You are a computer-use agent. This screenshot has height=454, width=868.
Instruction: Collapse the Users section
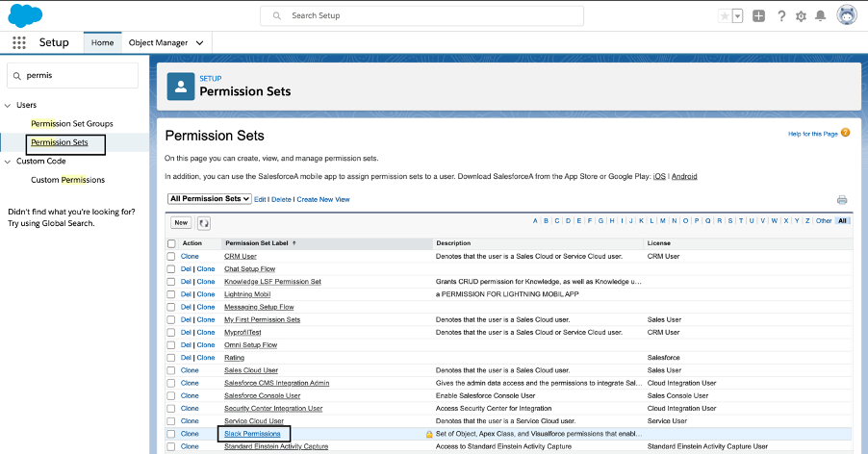(x=8, y=105)
